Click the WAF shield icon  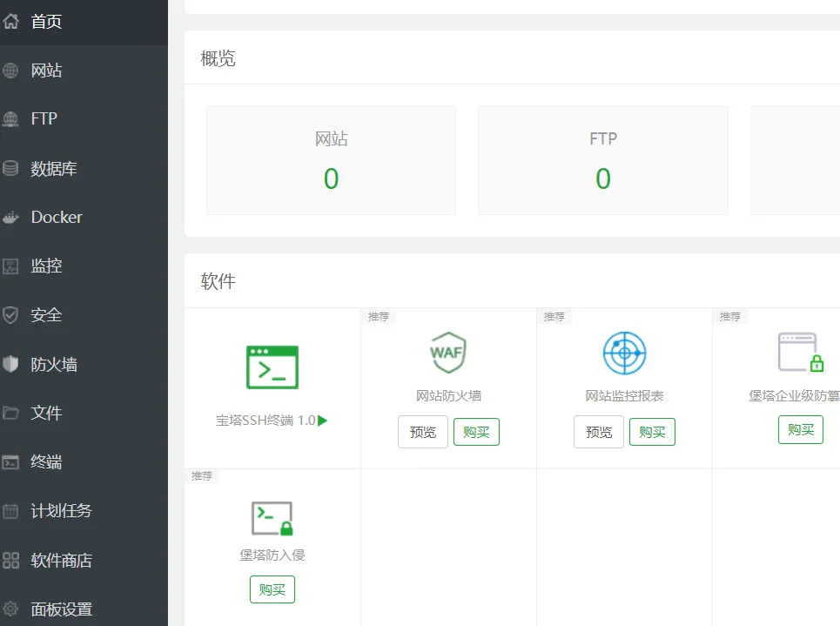coord(448,352)
